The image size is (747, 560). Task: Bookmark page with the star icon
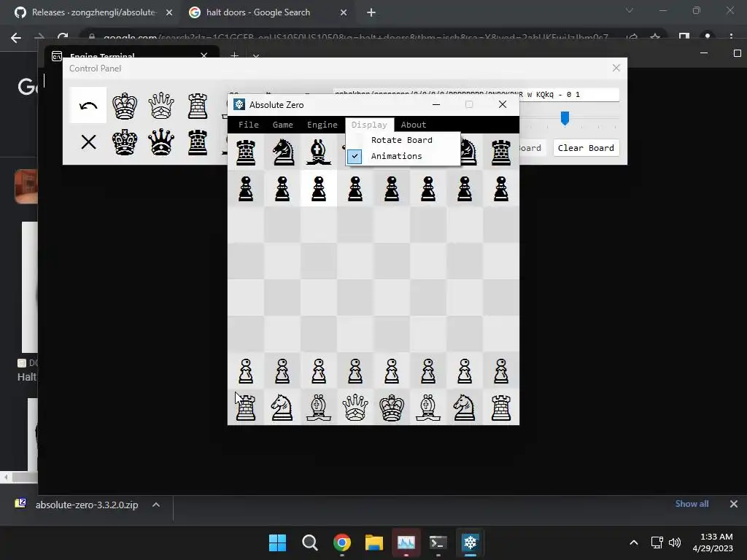click(x=655, y=38)
